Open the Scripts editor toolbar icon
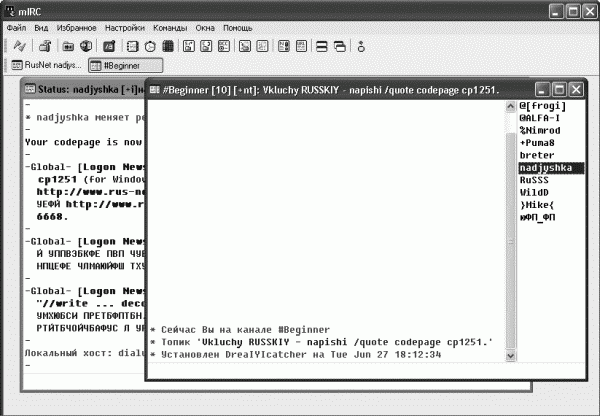600x416 pixels. [x=109, y=46]
